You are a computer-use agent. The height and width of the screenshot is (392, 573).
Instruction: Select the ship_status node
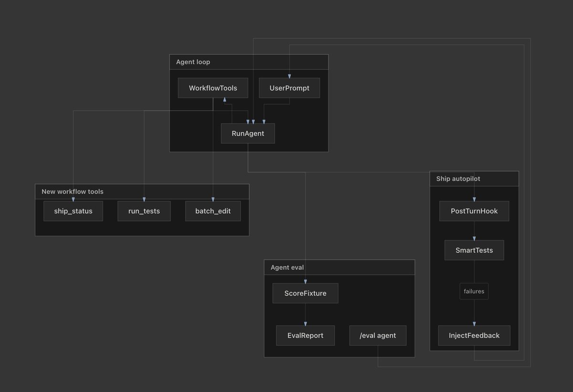[73, 211]
